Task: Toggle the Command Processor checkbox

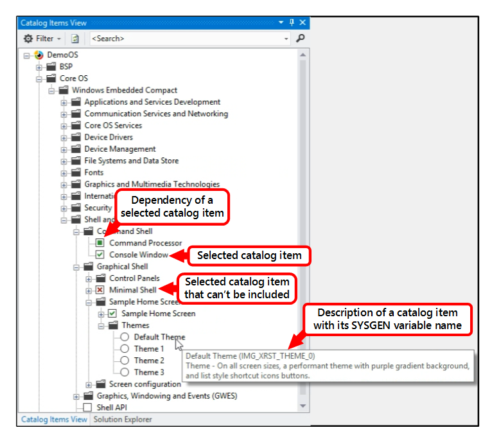Action: point(100,243)
